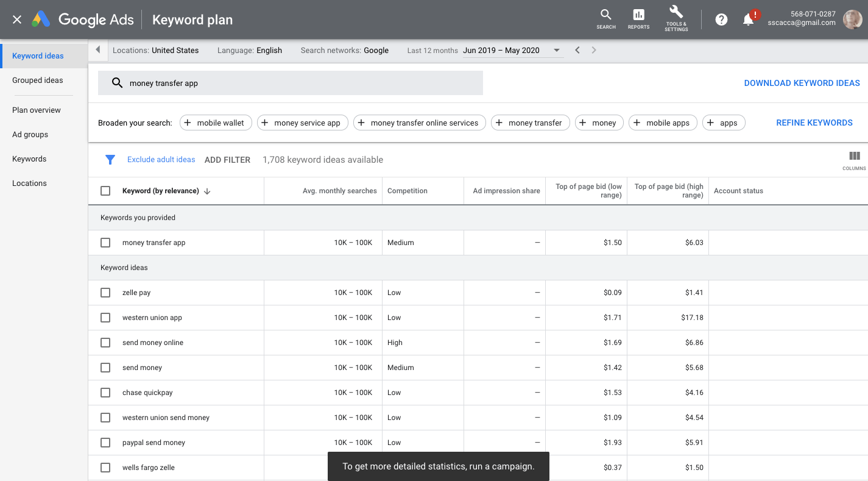This screenshot has height=481, width=868.
Task: Click the Refine Keywords link
Action: [814, 123]
